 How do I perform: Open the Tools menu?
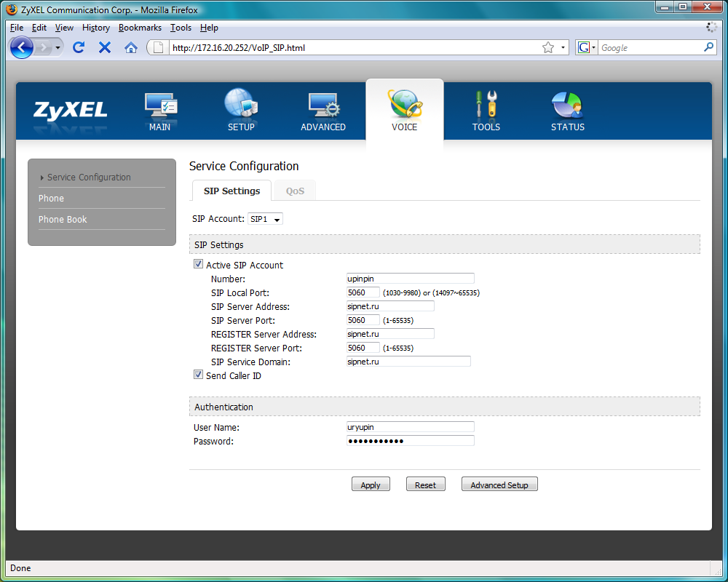click(181, 28)
